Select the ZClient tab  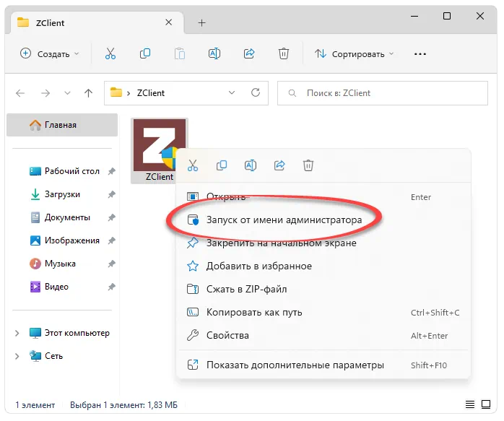coord(97,23)
